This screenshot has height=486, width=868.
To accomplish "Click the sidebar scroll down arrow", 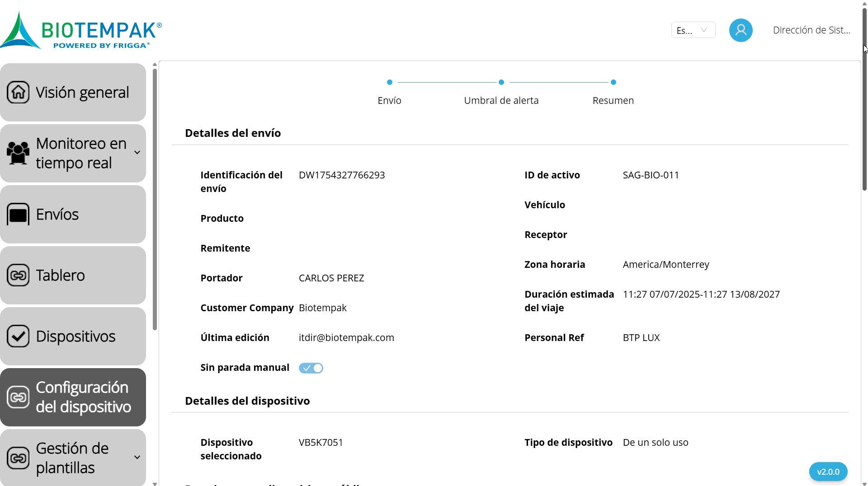I will [x=155, y=484].
